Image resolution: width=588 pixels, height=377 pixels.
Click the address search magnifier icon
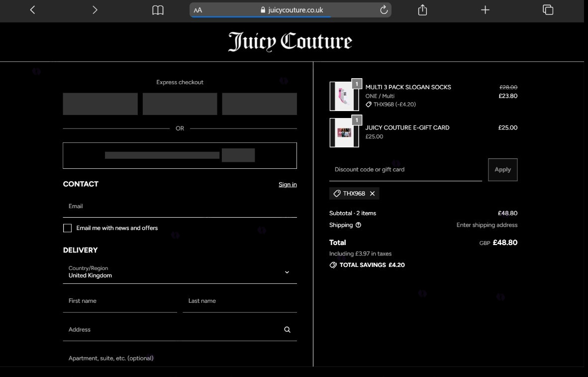click(287, 330)
